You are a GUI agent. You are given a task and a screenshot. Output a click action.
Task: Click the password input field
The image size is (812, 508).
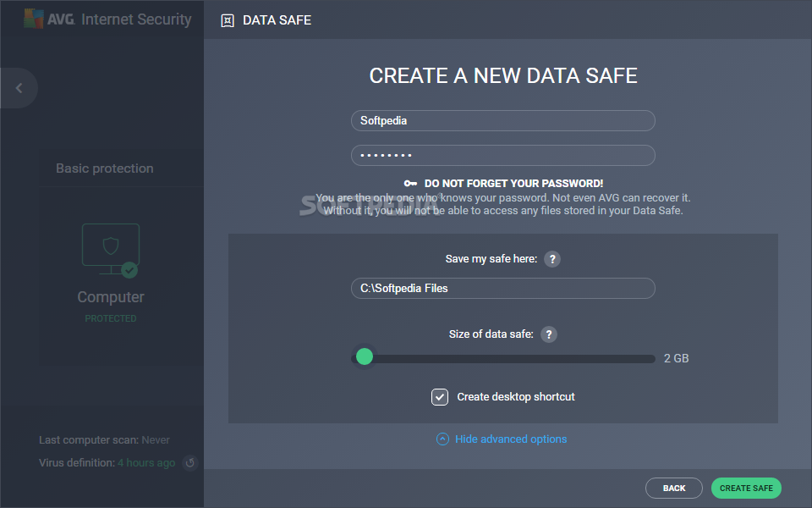[502, 155]
